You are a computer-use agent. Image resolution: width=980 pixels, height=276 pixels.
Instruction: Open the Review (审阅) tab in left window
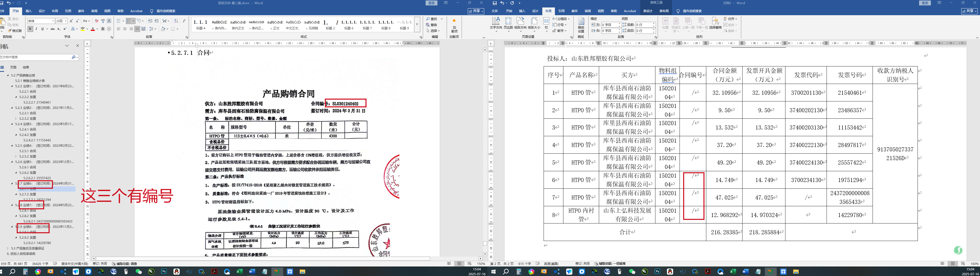click(x=94, y=11)
